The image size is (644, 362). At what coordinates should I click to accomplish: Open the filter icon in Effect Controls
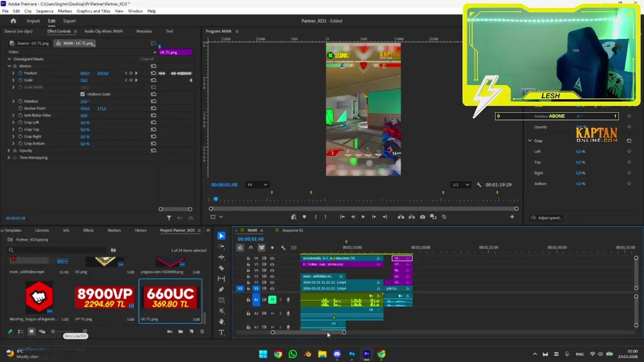click(x=169, y=218)
